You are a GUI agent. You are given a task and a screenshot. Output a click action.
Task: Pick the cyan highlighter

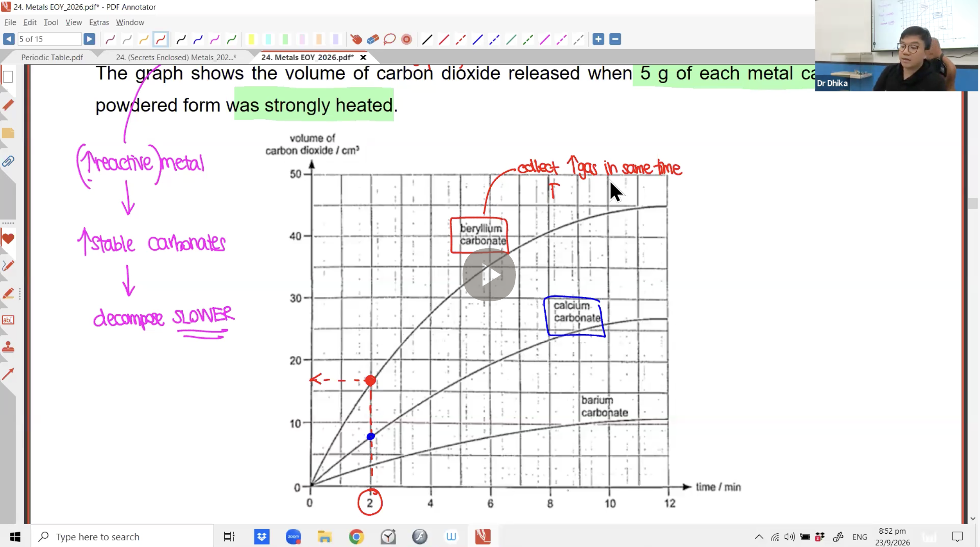coord(268,39)
